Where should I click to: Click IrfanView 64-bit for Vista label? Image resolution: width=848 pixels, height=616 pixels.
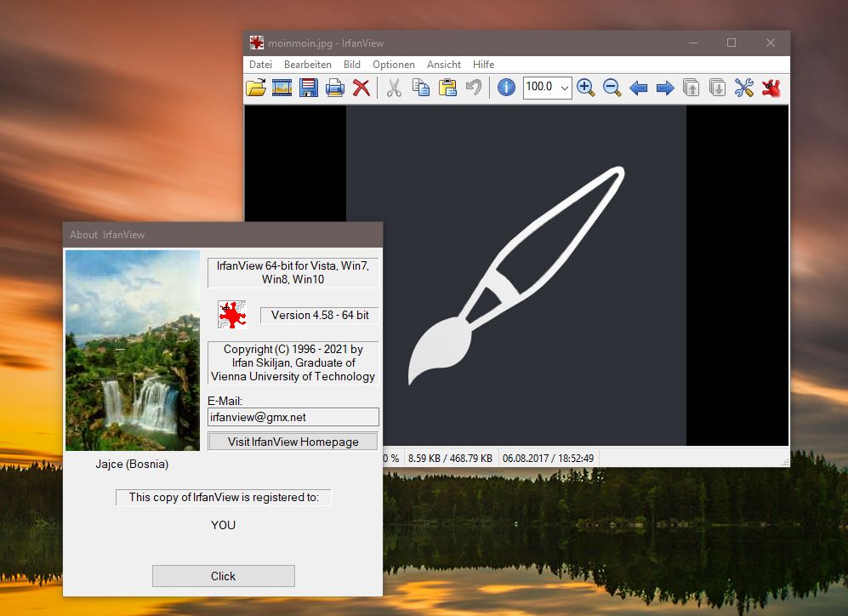tap(293, 272)
